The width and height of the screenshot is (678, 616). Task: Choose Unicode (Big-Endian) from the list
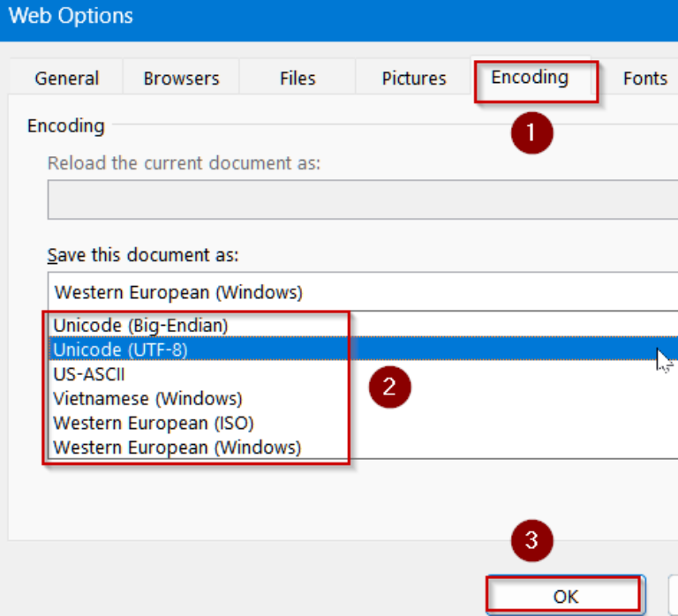(141, 325)
